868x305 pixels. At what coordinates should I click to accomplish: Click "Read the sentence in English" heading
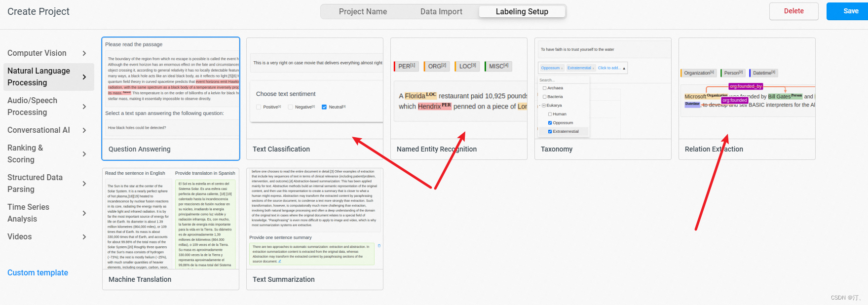pos(135,173)
